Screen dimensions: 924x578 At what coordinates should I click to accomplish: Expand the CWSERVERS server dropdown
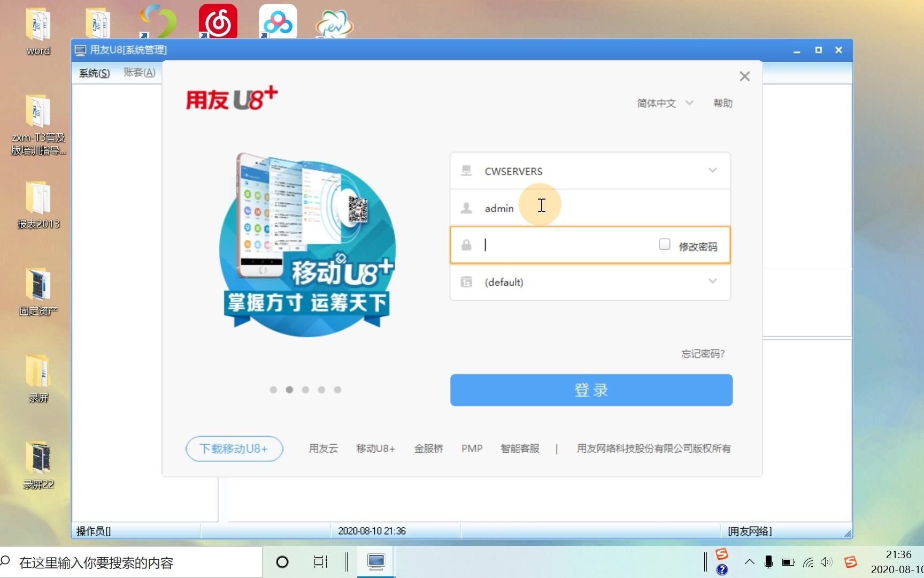coord(712,170)
